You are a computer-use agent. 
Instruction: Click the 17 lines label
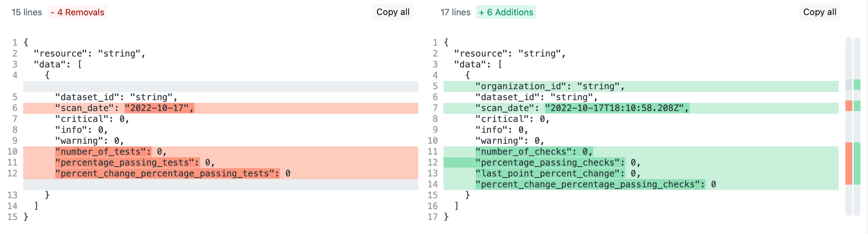(x=455, y=12)
